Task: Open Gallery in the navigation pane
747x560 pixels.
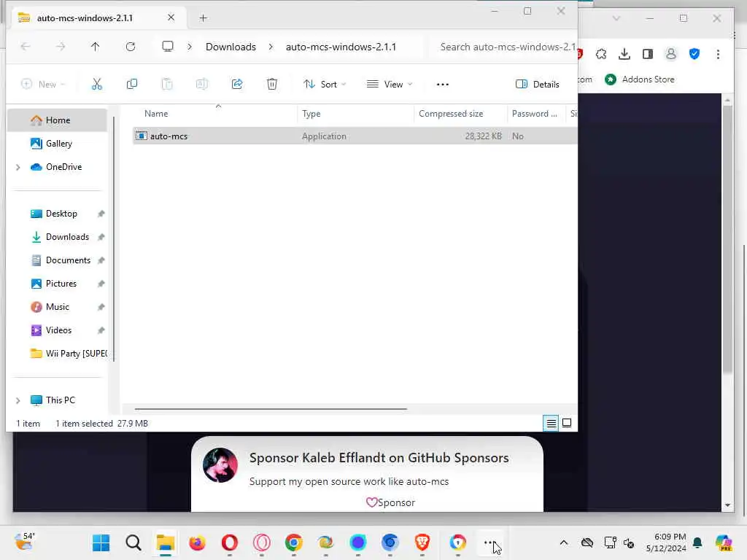Action: point(58,144)
